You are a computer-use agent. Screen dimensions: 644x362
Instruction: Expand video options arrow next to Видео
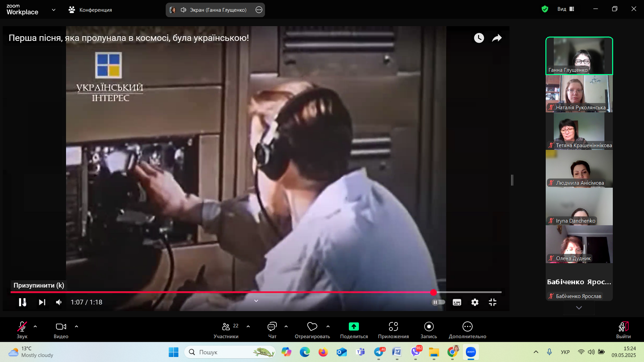76,326
